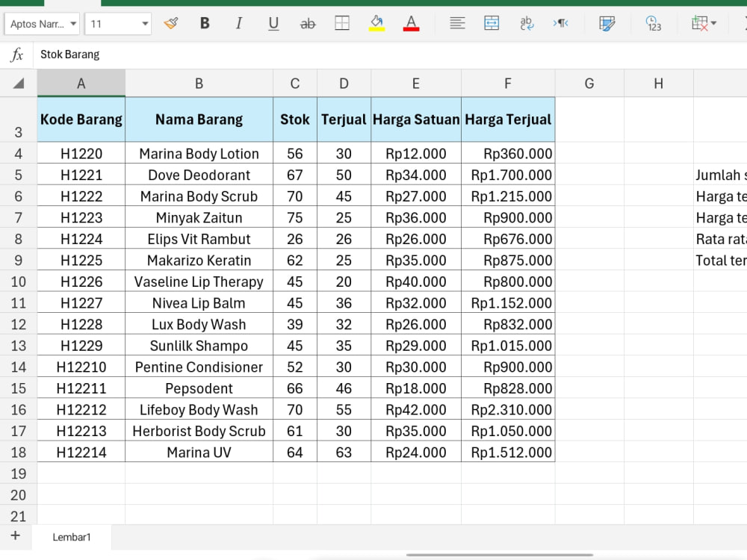
Task: Select cell Rp42.000
Action: [x=416, y=409]
